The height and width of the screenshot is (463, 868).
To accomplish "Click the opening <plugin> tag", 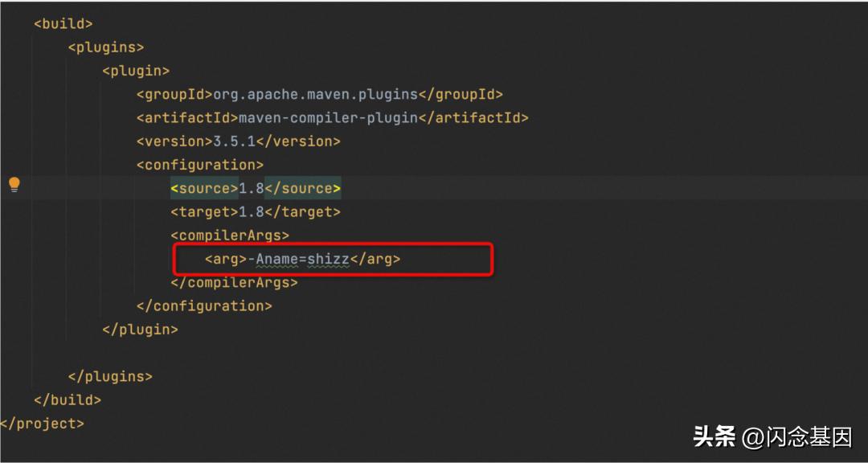I will click(x=136, y=71).
